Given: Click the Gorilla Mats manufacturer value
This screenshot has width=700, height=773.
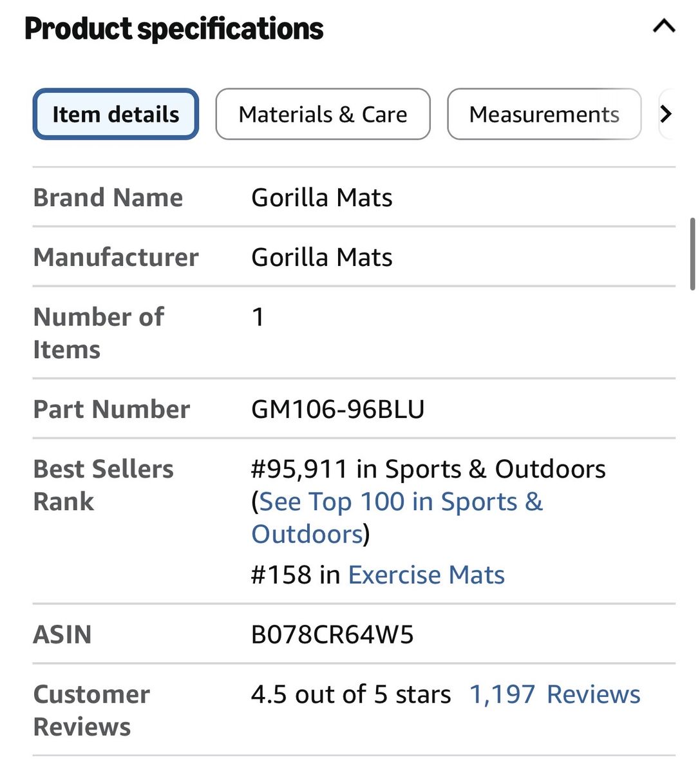Looking at the screenshot, I should (x=322, y=257).
